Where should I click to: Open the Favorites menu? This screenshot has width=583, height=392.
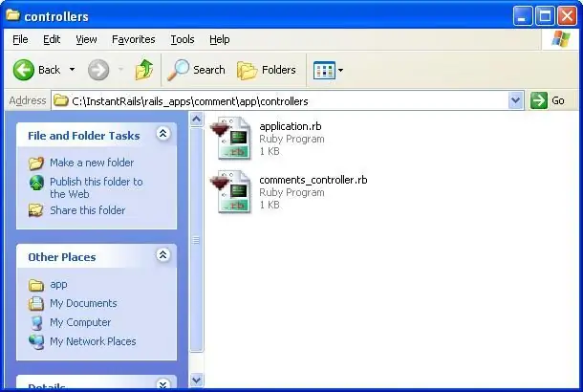[134, 39]
